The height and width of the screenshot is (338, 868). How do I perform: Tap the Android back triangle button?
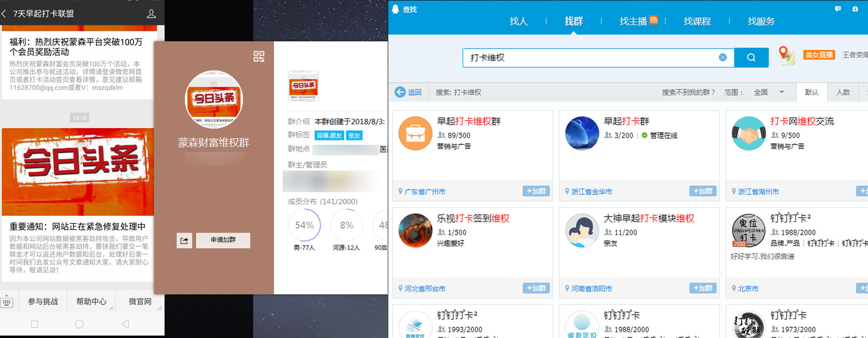pyautogui.click(x=125, y=324)
